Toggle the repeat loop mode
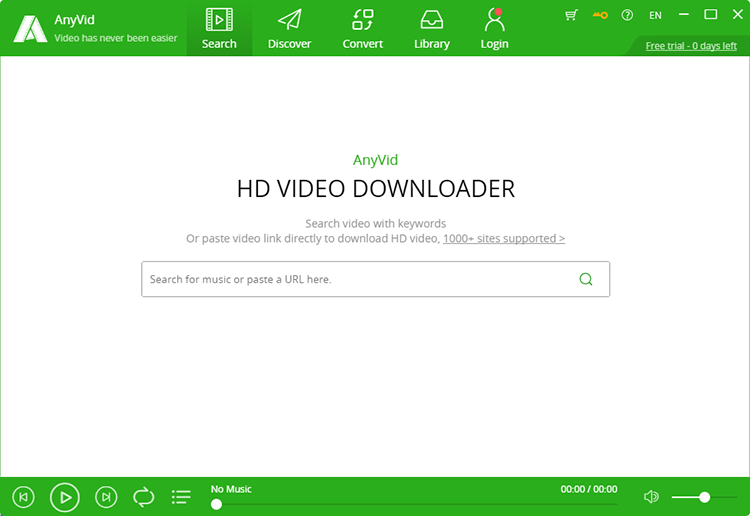This screenshot has height=516, width=750. (x=143, y=497)
